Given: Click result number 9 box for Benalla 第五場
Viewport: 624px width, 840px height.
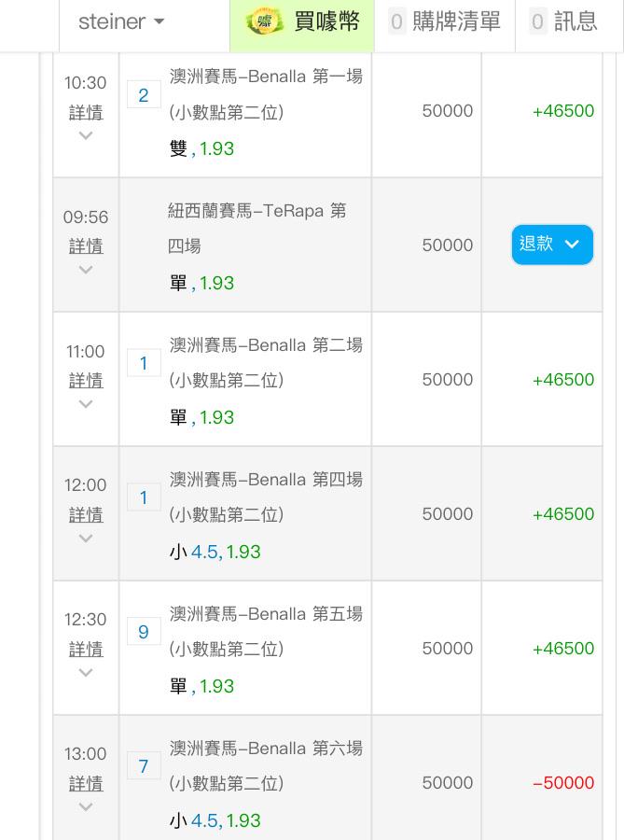Looking at the screenshot, I should (x=144, y=632).
